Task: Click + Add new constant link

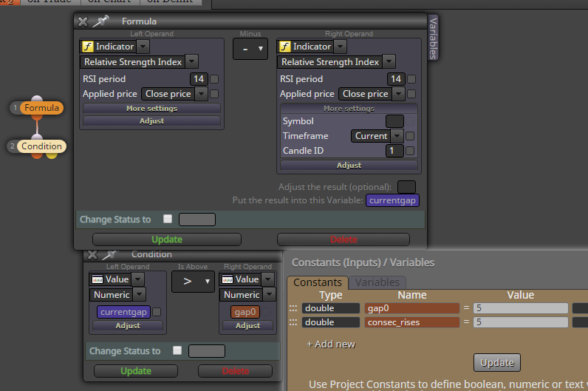Action: tap(331, 344)
